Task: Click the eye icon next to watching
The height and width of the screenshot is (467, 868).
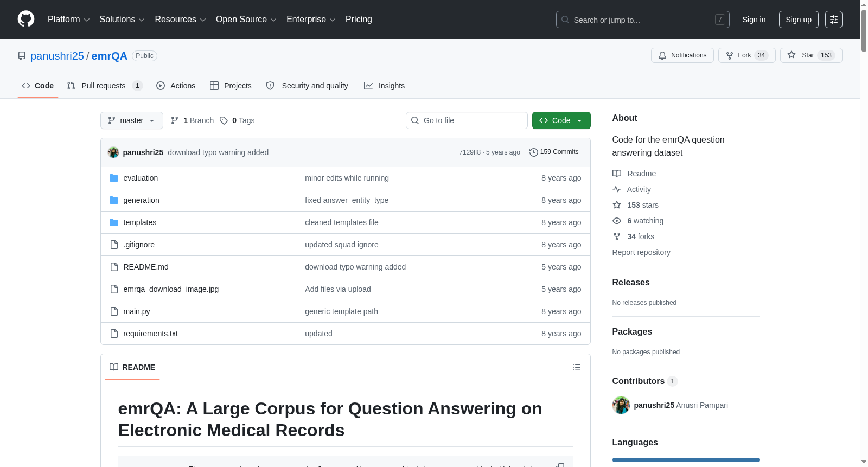Action: click(x=617, y=221)
